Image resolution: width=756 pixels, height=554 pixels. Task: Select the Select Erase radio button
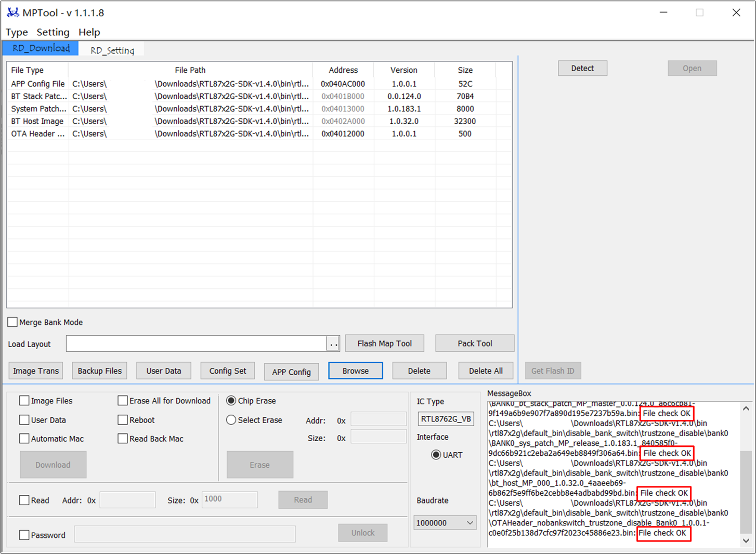coord(231,420)
